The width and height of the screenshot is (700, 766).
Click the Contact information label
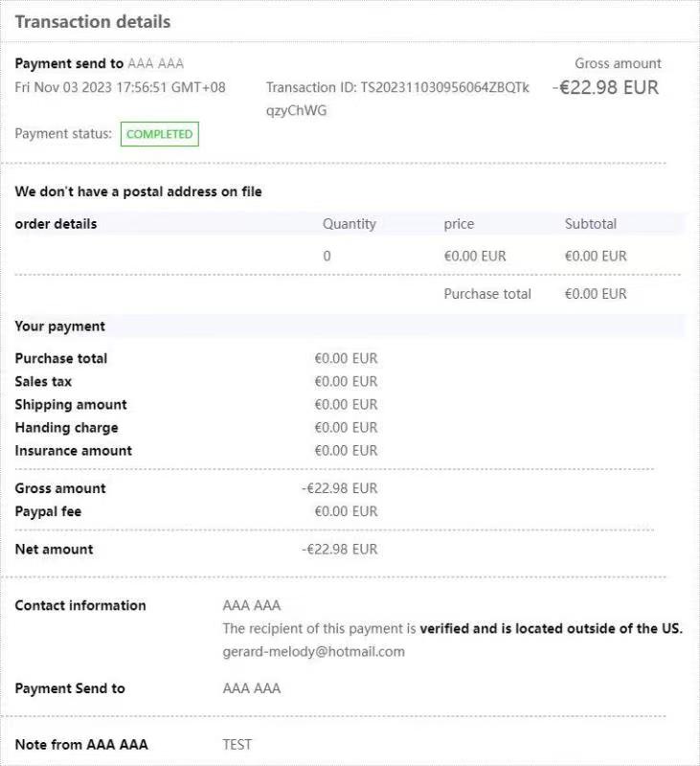[x=80, y=605]
